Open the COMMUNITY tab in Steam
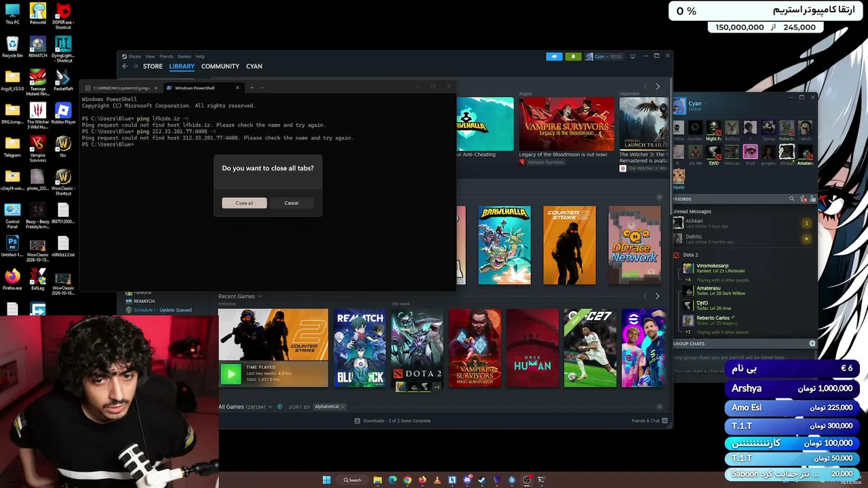Viewport: 868px width, 488px height. point(220,66)
